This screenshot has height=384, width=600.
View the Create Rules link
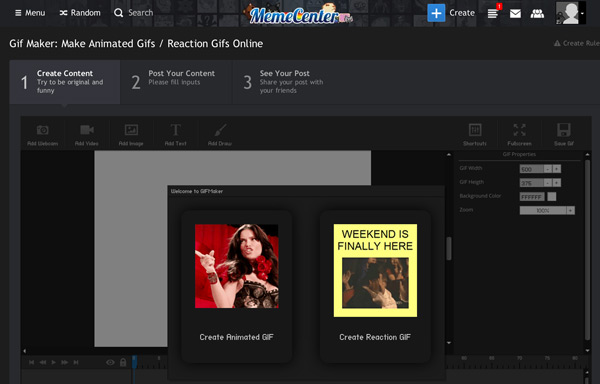point(577,44)
